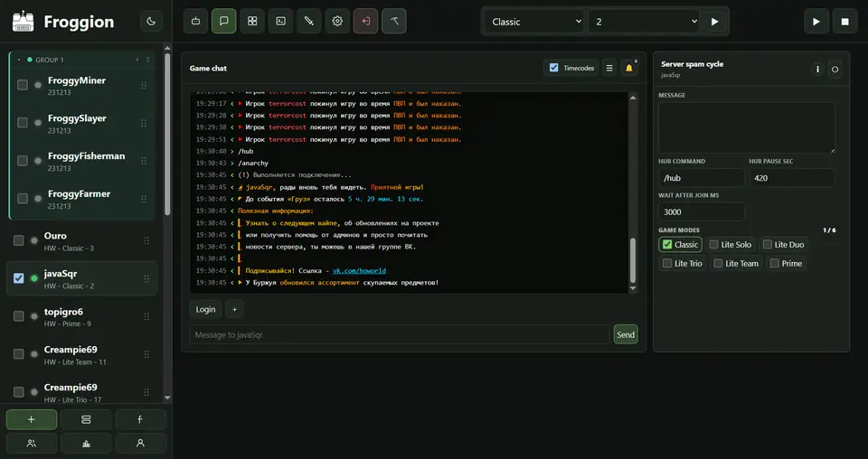Open the single-user profile icon

[140, 443]
